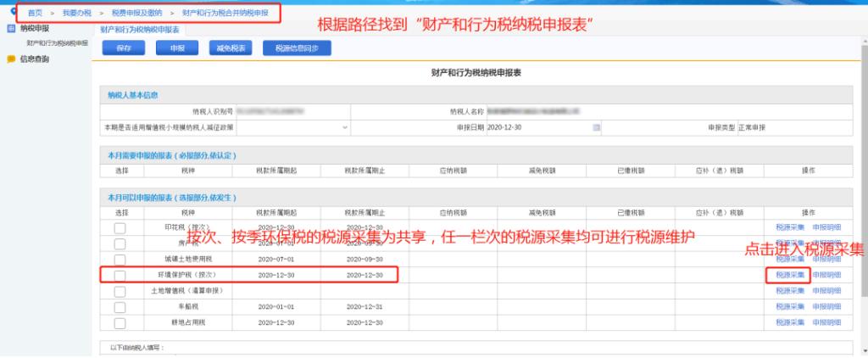The image size is (868, 358).
Task: Open the 减免税表 button
Action: point(226,48)
